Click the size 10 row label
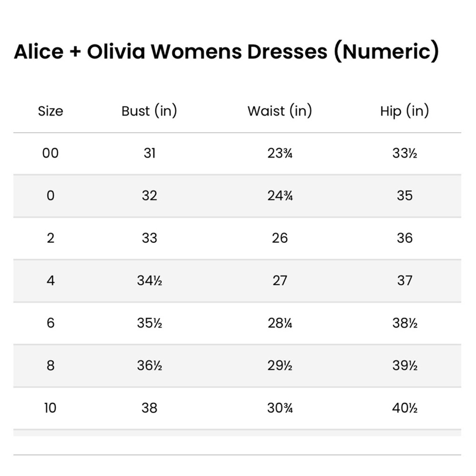Viewport: 476px width, 476px height. (50, 408)
